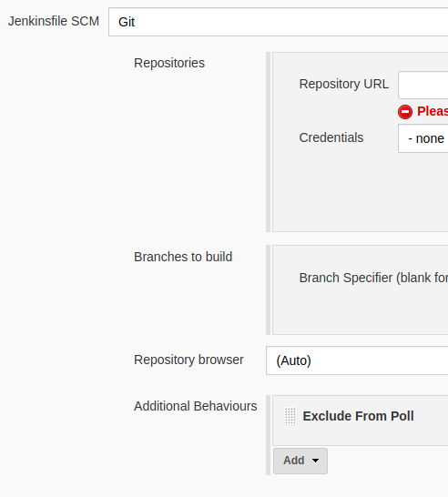Viewport: 448px width, 497px height.
Task: Grab the Exclude From Poll drag handle
Action: (290, 416)
